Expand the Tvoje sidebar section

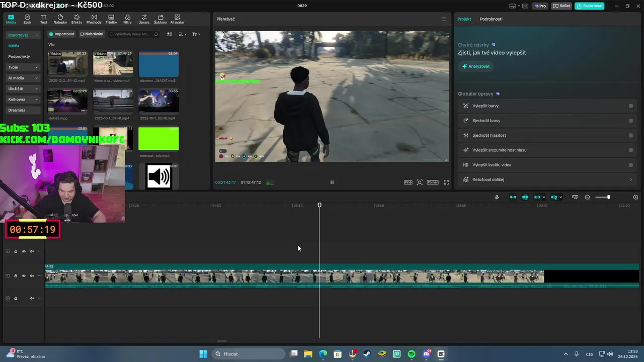click(x=23, y=67)
